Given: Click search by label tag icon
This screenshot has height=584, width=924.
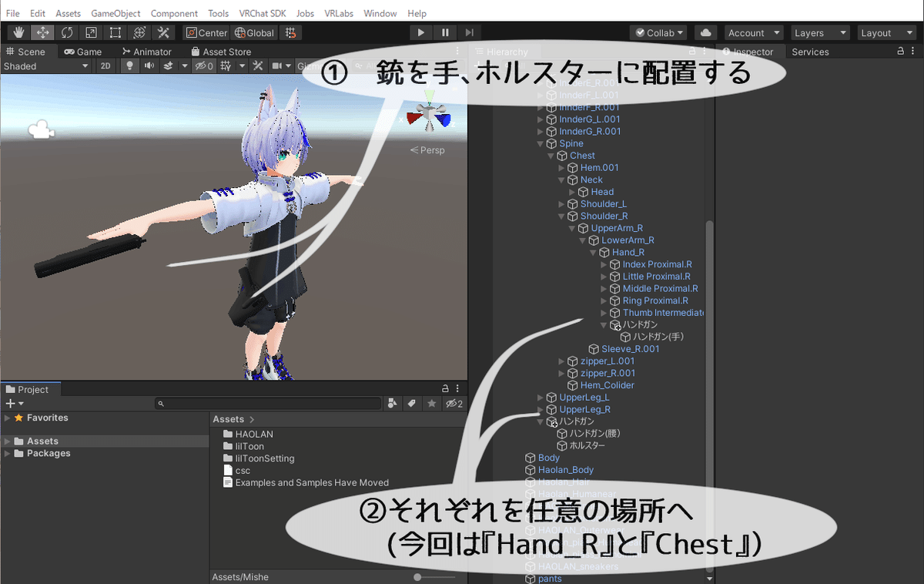Looking at the screenshot, I should click(x=412, y=403).
